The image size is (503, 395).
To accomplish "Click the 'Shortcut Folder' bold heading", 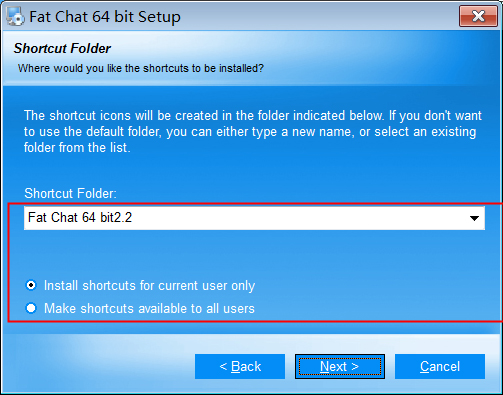I will (62, 48).
